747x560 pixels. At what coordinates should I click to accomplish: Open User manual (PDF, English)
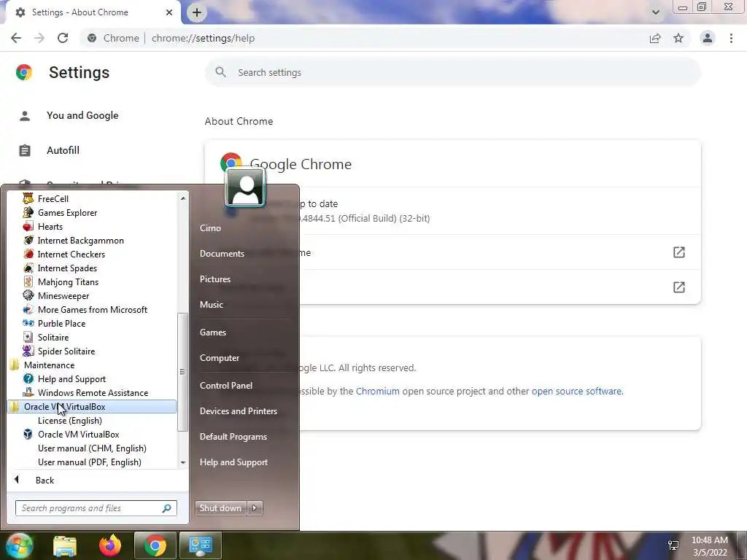(x=90, y=462)
